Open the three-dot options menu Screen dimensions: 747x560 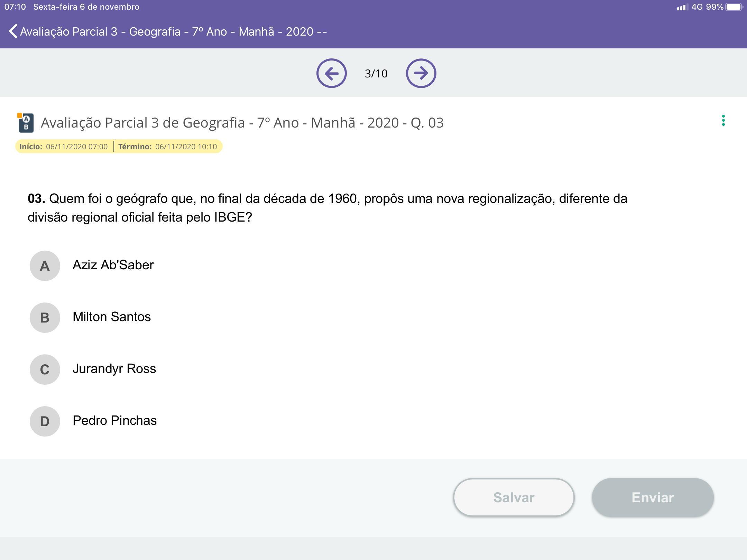pyautogui.click(x=723, y=121)
